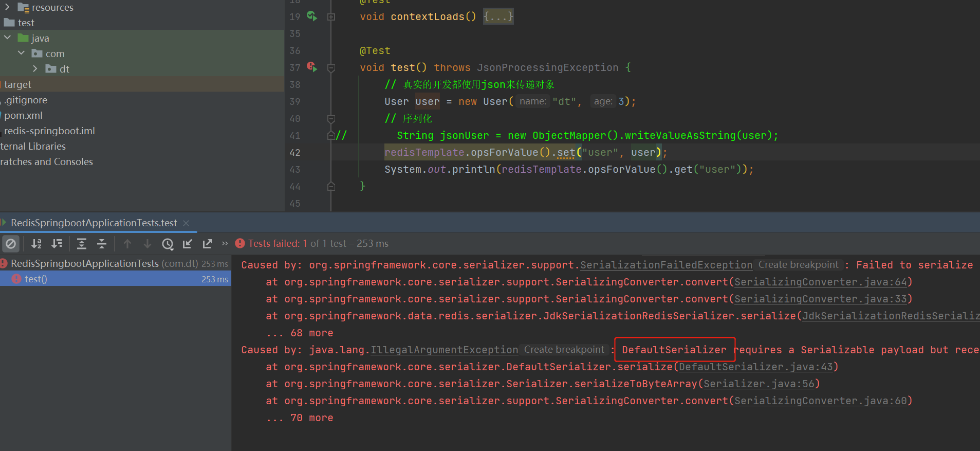980x451 pixels.
Task: Click the name: parameter hint
Action: click(x=533, y=101)
